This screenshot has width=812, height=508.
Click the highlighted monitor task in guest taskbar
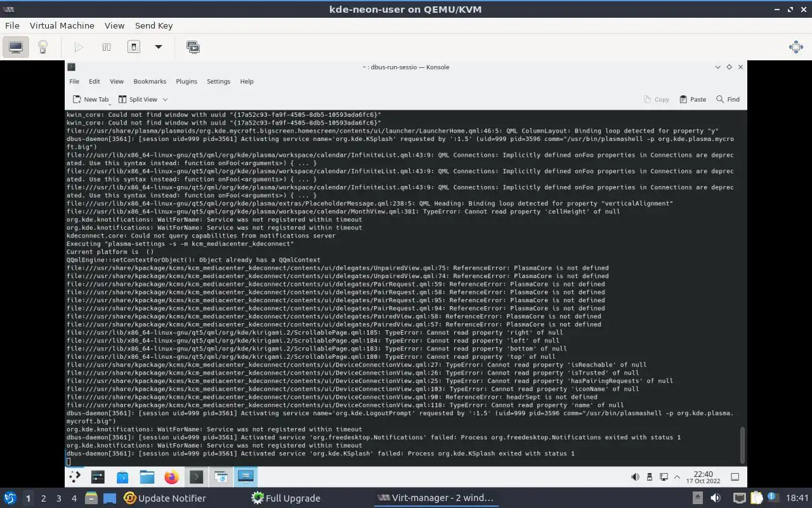246,477
